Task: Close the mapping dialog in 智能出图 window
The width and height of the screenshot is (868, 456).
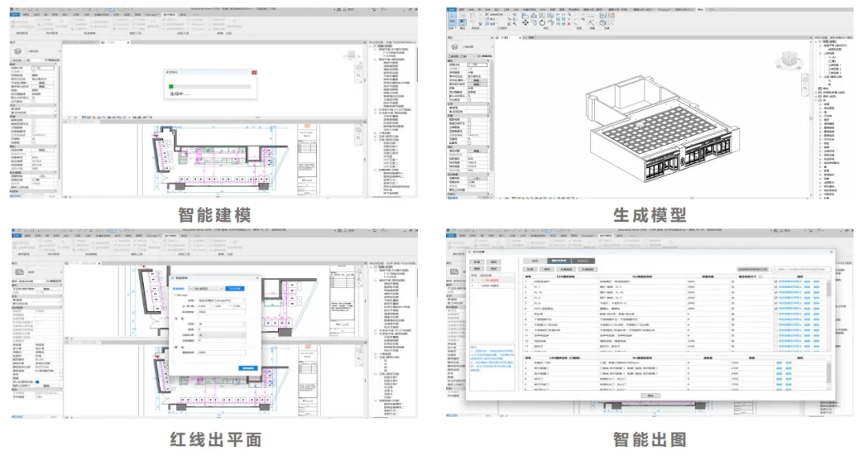Action: 832,252
